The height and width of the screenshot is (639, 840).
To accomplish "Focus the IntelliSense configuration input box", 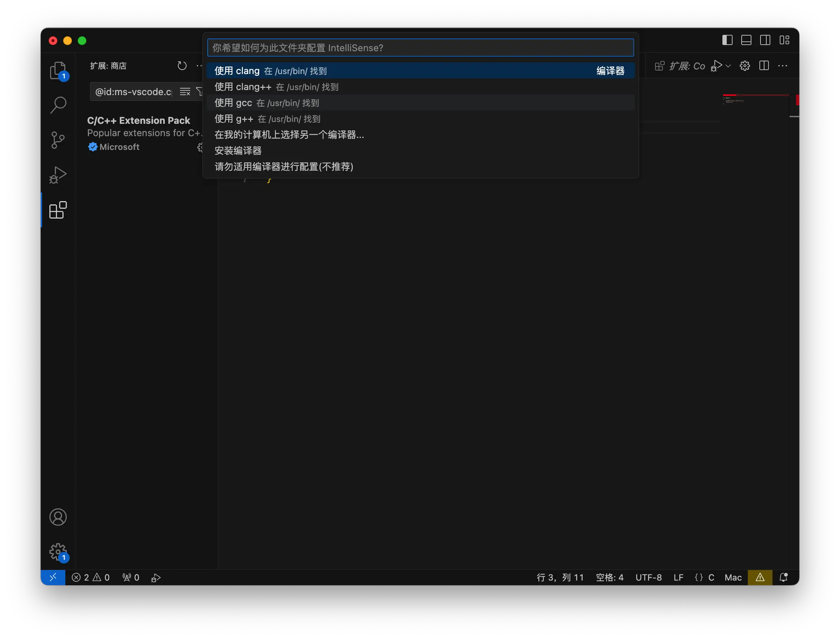I will [x=420, y=48].
